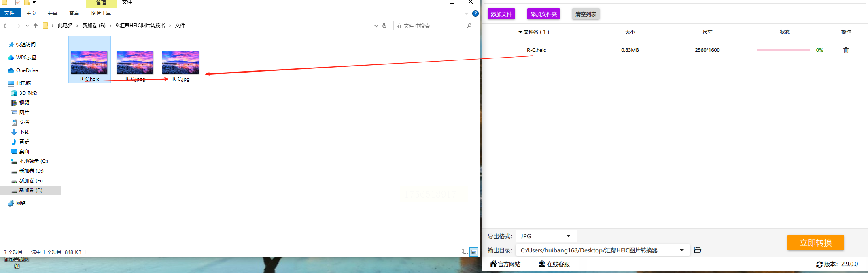Open the output folder browse icon

[x=697, y=250]
